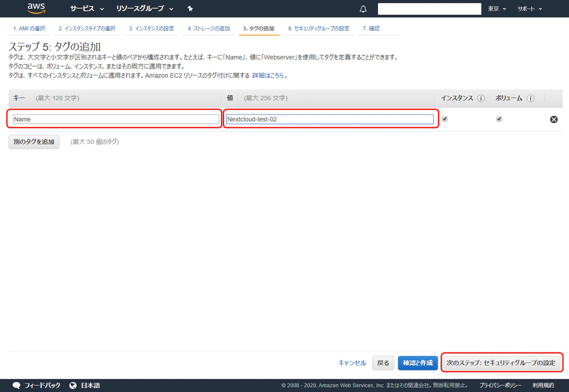569x392 pixels.
Task: Select the 5. タグの追加 tab
Action: [259, 29]
